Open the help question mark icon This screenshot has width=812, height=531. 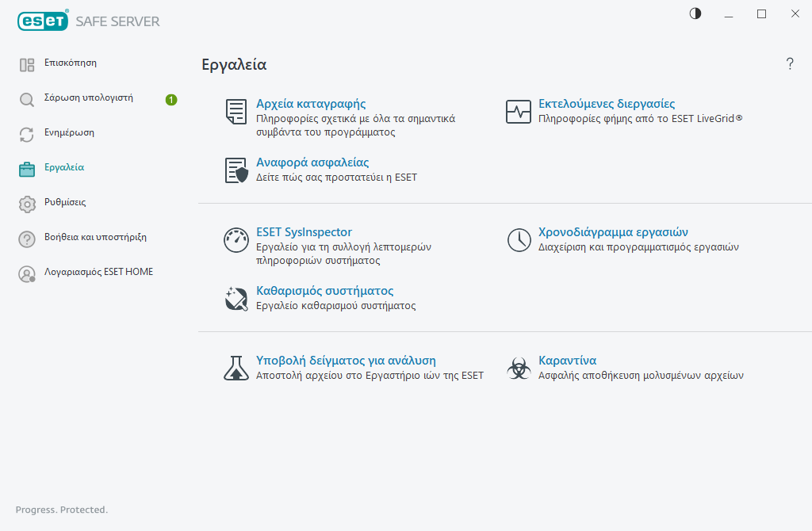click(x=790, y=64)
